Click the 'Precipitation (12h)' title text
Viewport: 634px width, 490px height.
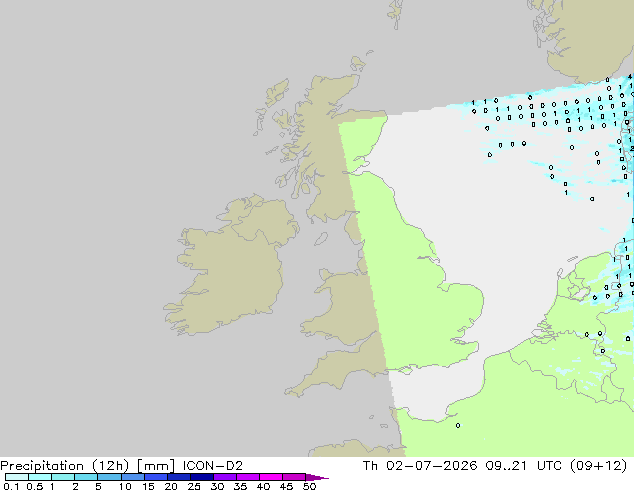[x=65, y=466]
